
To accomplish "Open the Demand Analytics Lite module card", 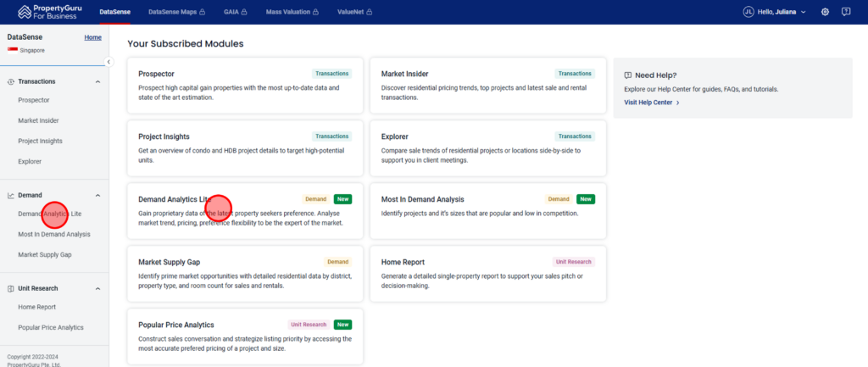I will 245,211.
